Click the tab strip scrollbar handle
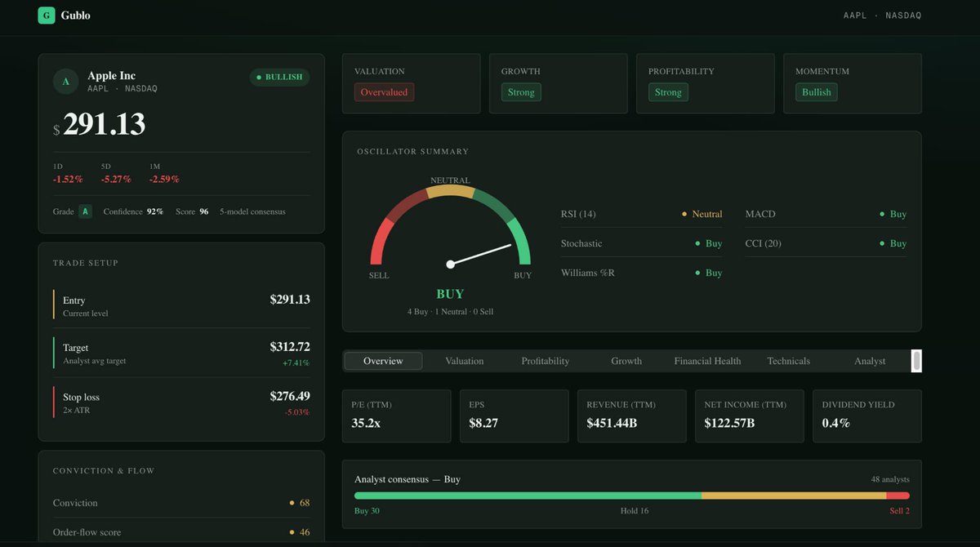 916,361
